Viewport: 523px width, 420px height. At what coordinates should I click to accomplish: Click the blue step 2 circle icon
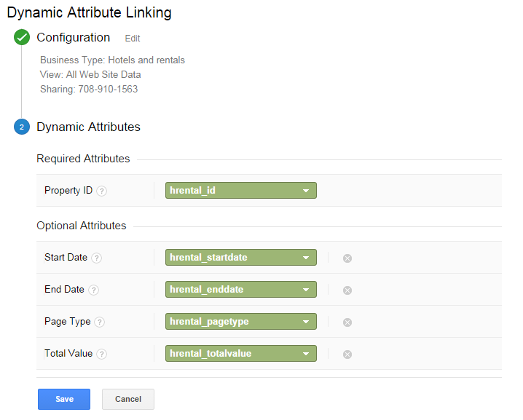pos(22,127)
